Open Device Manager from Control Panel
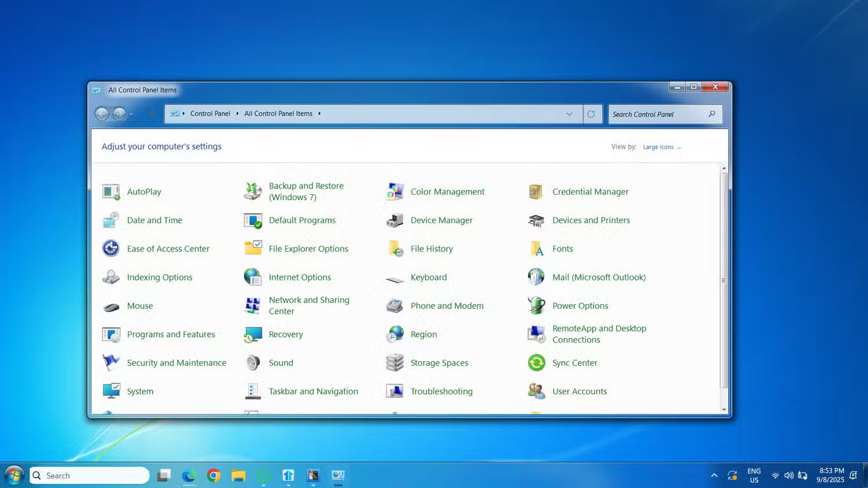The width and height of the screenshot is (868, 488). point(442,220)
